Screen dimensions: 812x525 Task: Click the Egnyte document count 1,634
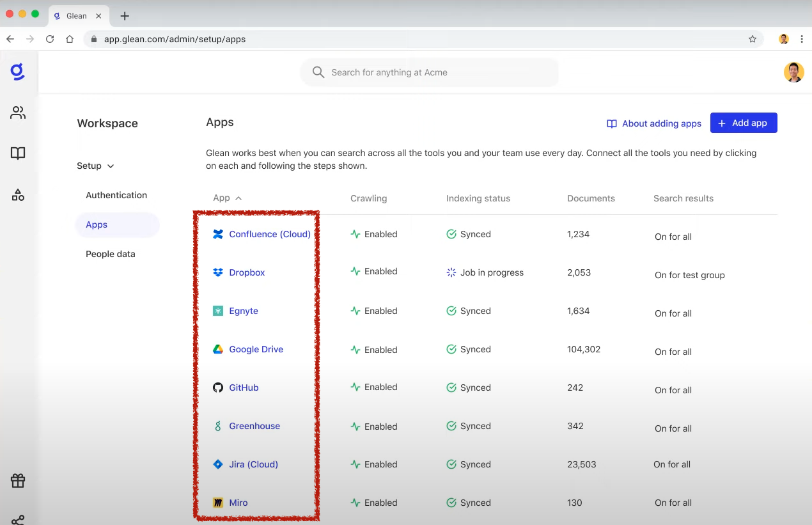point(579,311)
